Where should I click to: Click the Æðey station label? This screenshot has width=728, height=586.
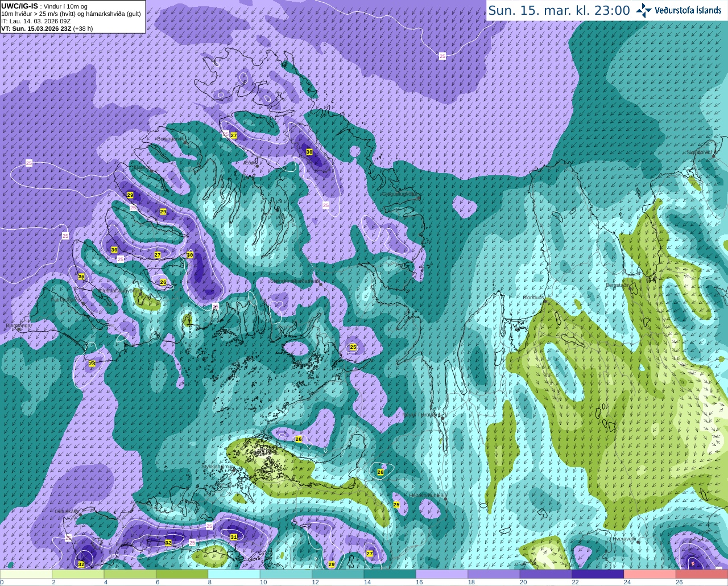pyautogui.click(x=250, y=163)
